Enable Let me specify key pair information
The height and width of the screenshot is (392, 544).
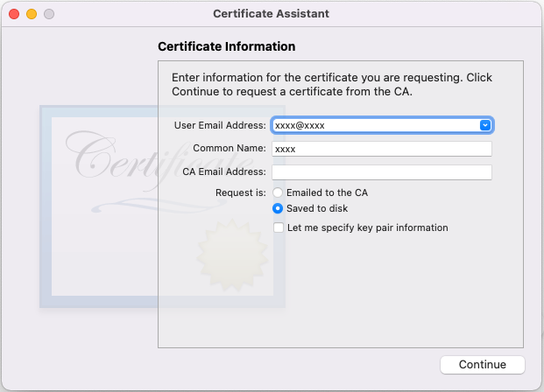pyautogui.click(x=279, y=227)
